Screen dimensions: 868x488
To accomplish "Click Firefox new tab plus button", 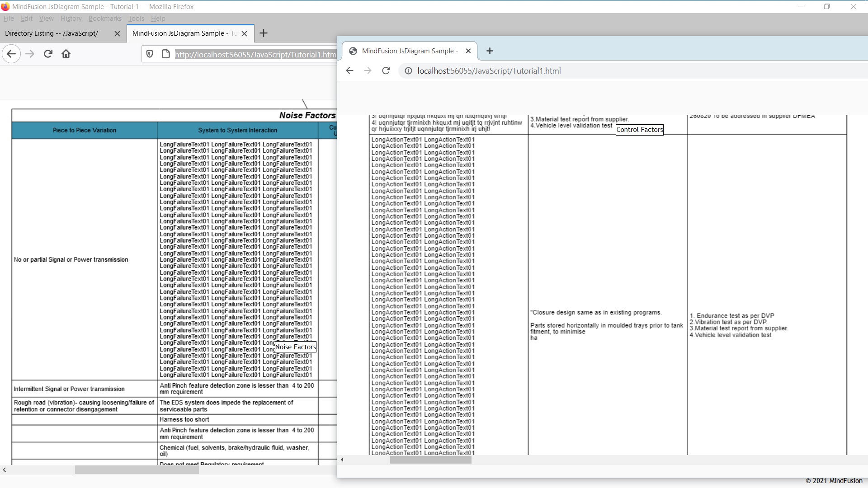I will pyautogui.click(x=264, y=33).
